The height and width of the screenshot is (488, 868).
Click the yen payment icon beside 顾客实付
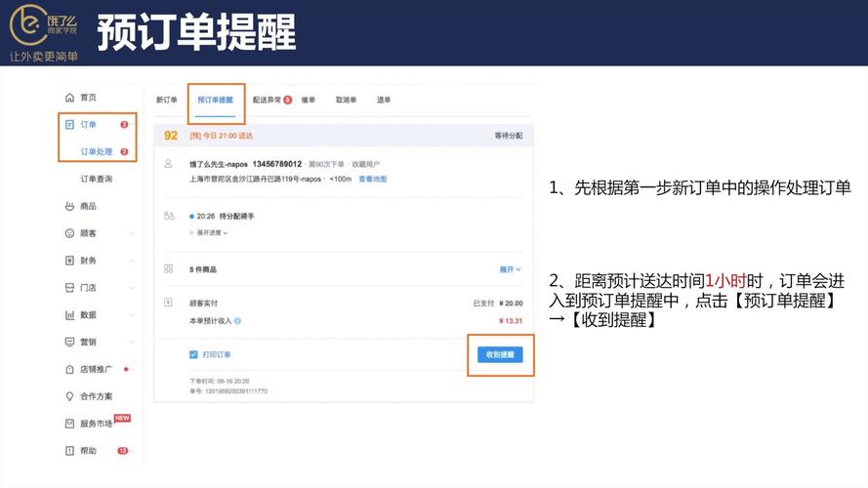point(168,303)
